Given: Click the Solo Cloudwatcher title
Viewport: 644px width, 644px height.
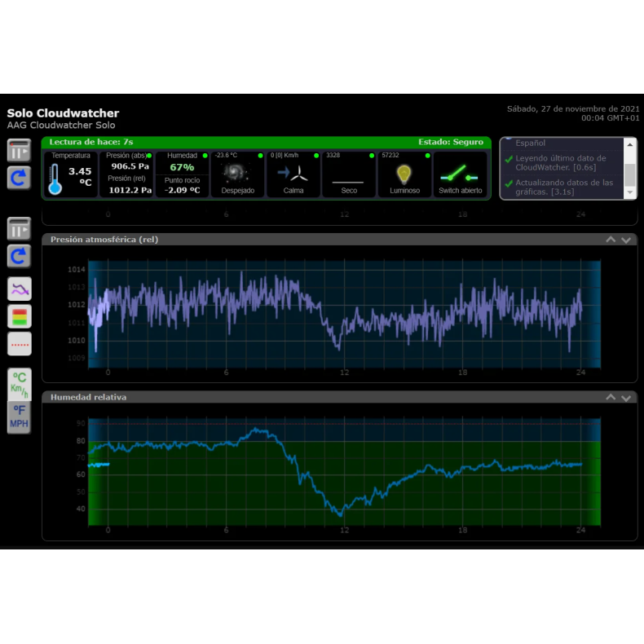Looking at the screenshot, I should point(63,113).
